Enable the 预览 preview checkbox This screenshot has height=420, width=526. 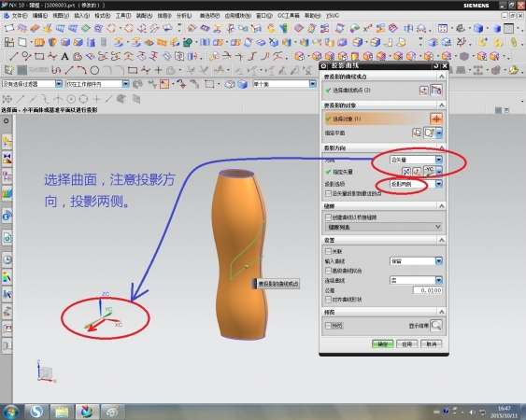click(x=328, y=326)
